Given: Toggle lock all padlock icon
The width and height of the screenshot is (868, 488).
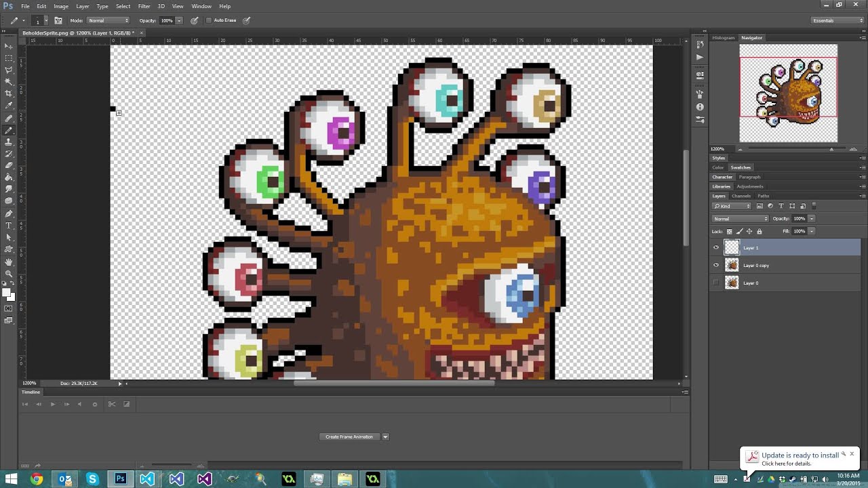Looking at the screenshot, I should click(x=759, y=231).
